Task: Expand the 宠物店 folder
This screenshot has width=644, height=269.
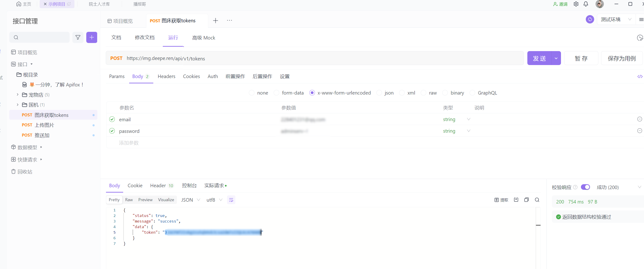Action: [x=17, y=95]
